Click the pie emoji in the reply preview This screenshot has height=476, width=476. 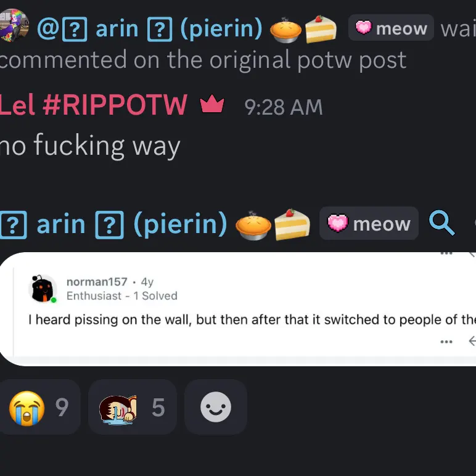(285, 30)
